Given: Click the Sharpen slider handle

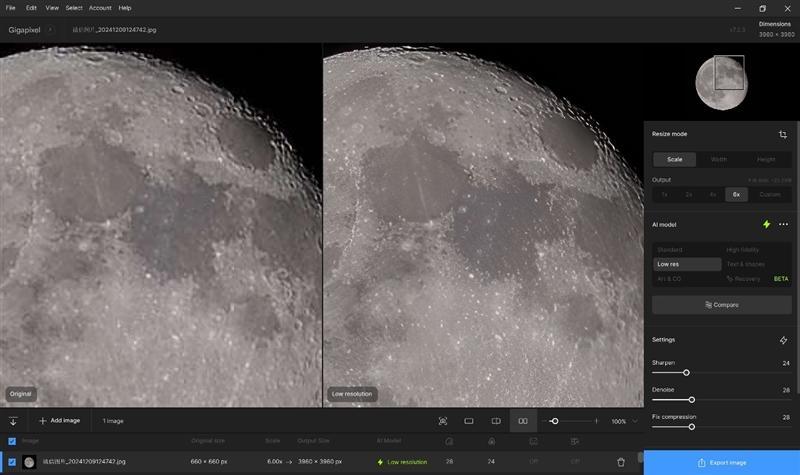Looking at the screenshot, I should click(x=686, y=372).
